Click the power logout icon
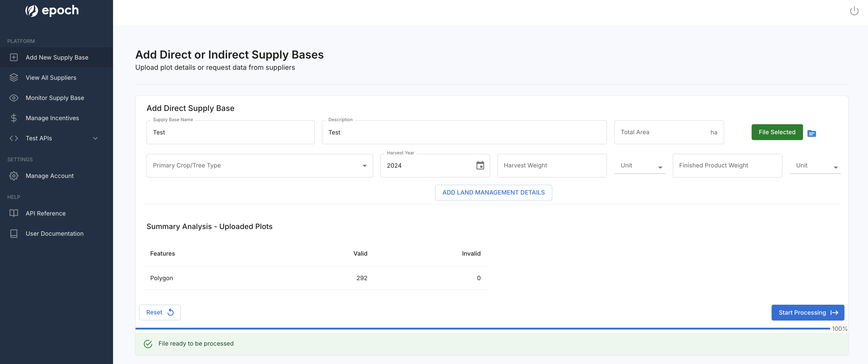Screen dimensions: 868x364 click(x=854, y=11)
